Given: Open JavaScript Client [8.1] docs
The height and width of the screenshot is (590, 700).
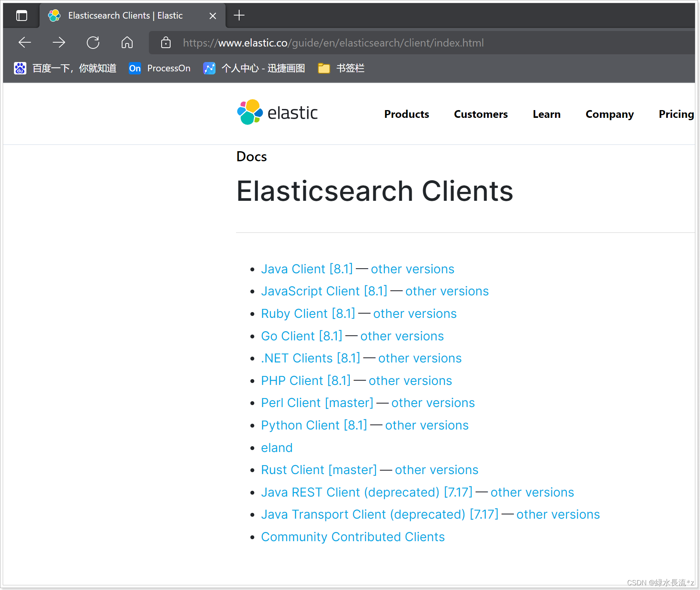Looking at the screenshot, I should (324, 291).
